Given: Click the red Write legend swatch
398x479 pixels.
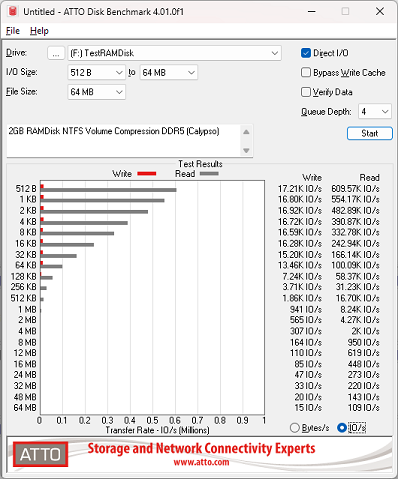Looking at the screenshot, I should (x=147, y=173).
